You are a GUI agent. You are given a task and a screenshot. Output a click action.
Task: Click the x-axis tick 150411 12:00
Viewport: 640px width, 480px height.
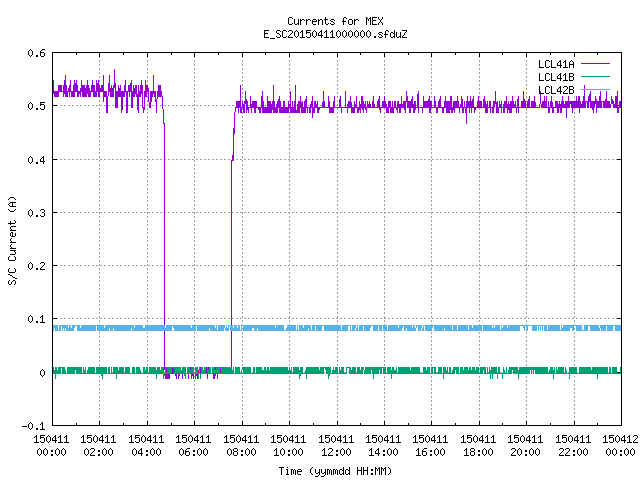click(x=336, y=445)
